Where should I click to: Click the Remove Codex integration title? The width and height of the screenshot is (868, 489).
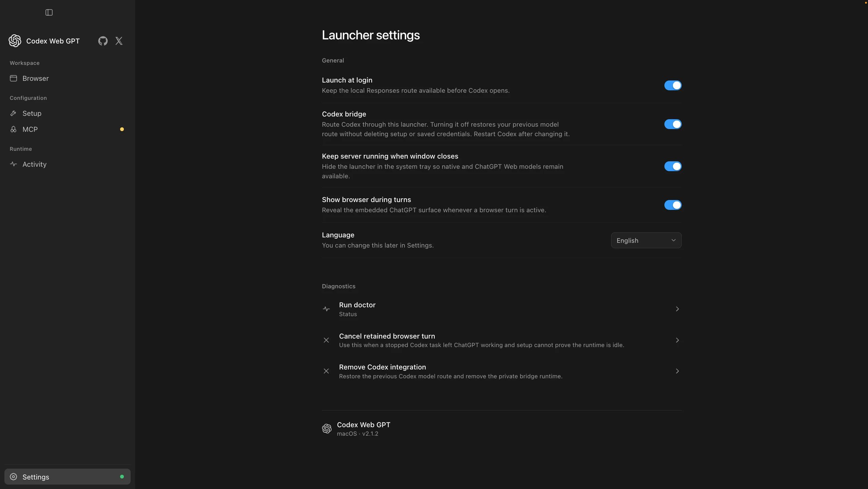(382, 367)
